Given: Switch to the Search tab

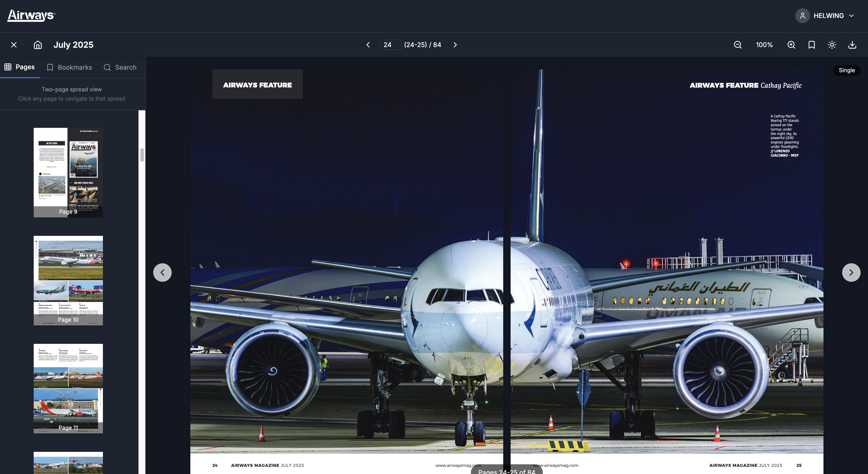Looking at the screenshot, I should tap(120, 67).
